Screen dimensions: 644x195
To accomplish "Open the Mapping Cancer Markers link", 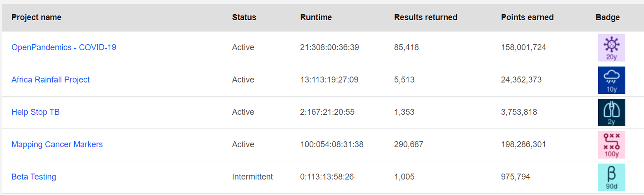I will pos(57,144).
